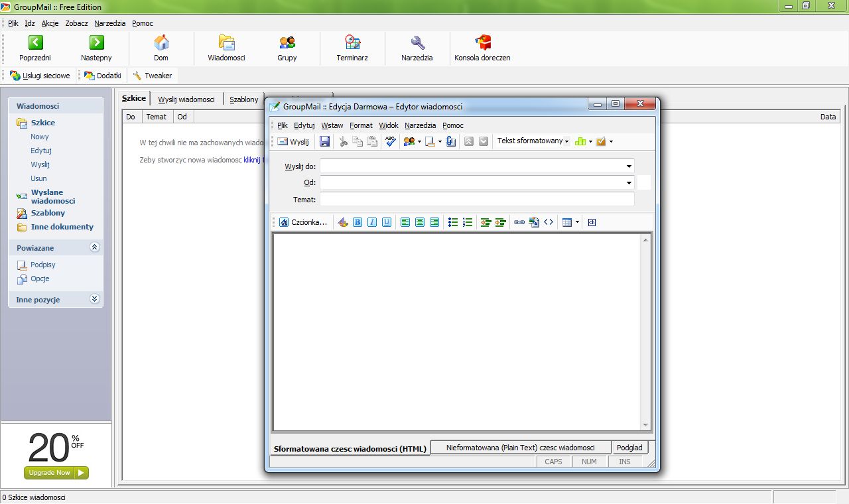
Task: Open the Akcje menu in main window
Action: [50, 23]
